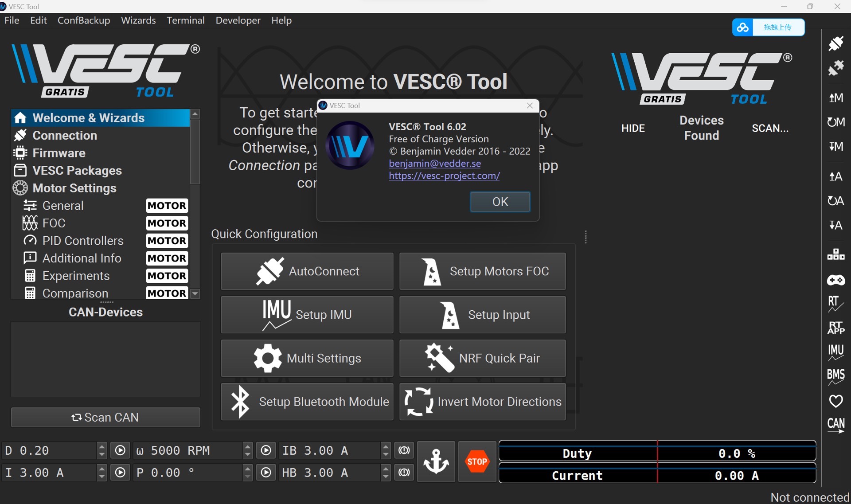This screenshot has height=504, width=851.
Task: Start RPM play button next to 5000 RPM
Action: tap(266, 450)
